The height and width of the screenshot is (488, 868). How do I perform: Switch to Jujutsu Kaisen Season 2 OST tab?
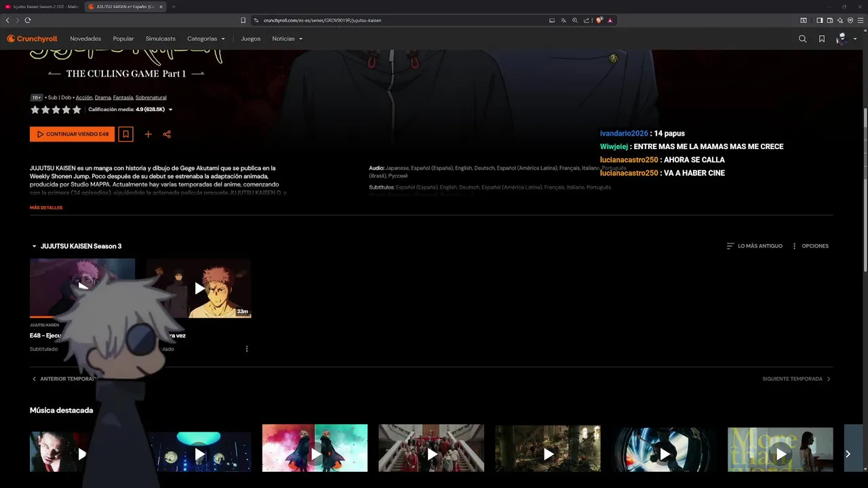[41, 7]
